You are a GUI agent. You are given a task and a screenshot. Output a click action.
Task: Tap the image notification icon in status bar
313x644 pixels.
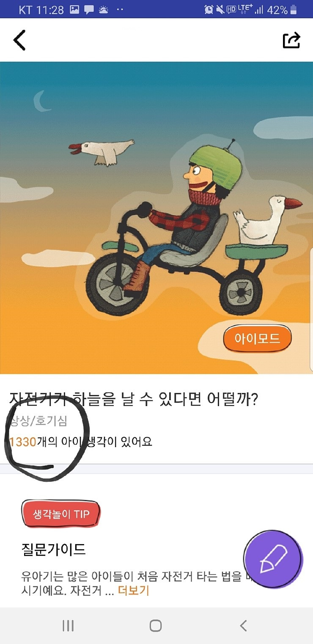pyautogui.click(x=74, y=9)
